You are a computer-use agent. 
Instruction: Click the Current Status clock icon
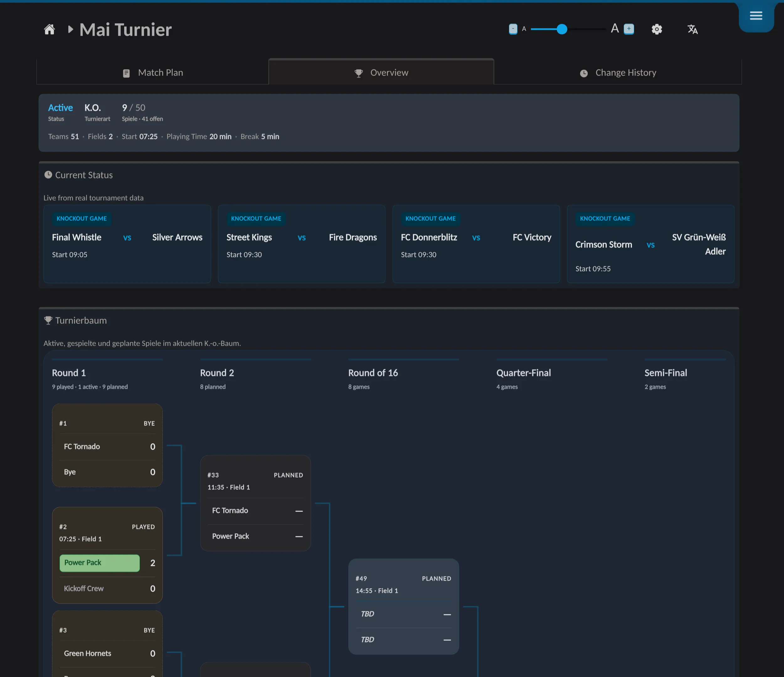(x=48, y=175)
